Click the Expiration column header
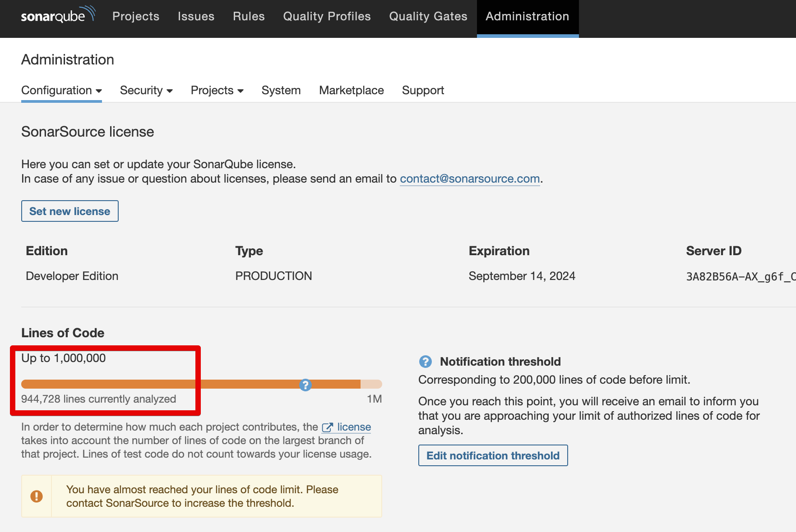This screenshot has width=796, height=532. 499,251
